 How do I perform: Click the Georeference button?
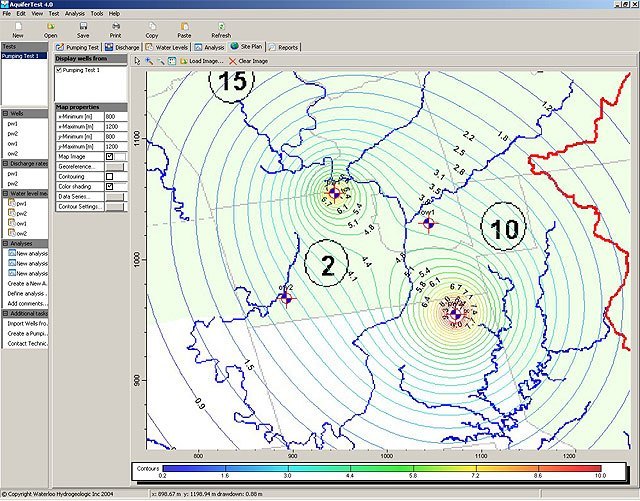(114, 167)
